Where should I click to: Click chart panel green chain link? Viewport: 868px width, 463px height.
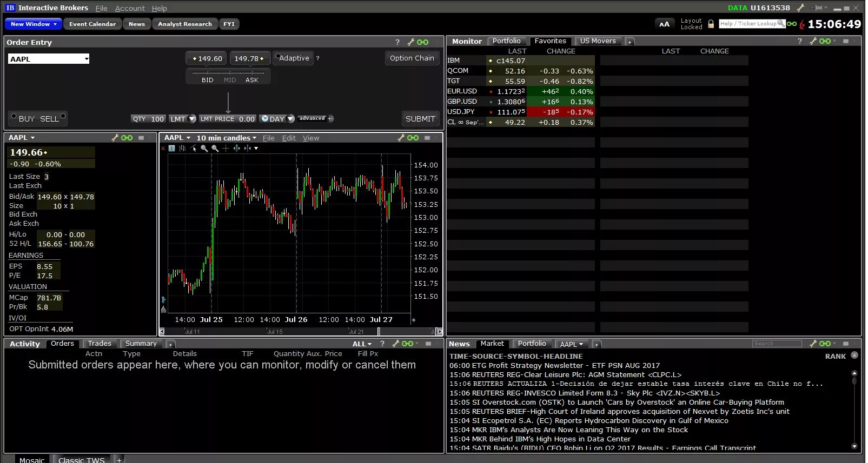click(x=413, y=138)
